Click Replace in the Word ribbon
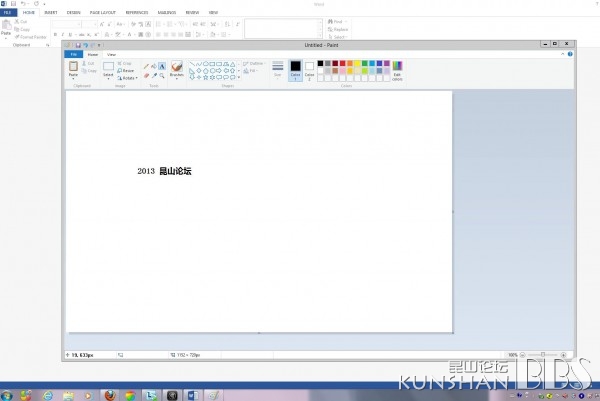This screenshot has width=600, height=401. (x=338, y=29)
